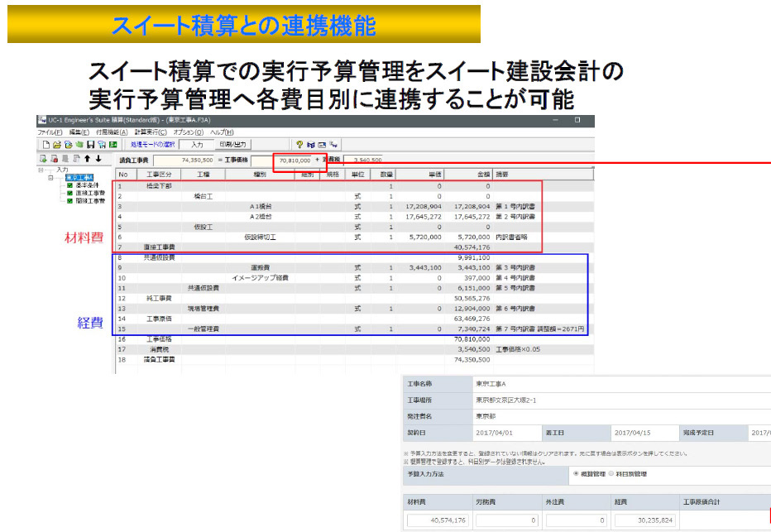Click the 純工事費 cell in row 12

point(160,299)
